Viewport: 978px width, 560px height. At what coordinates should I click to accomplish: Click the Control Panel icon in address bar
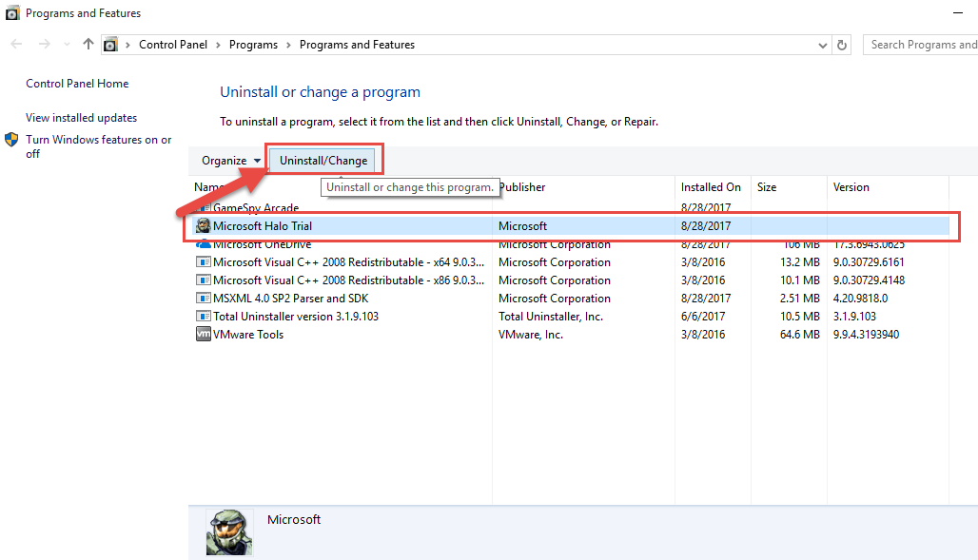(109, 44)
